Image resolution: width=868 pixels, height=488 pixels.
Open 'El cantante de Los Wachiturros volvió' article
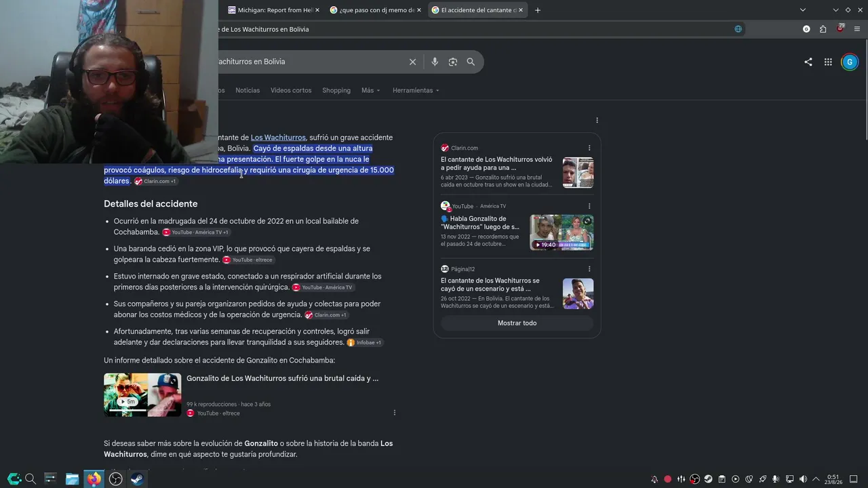496,163
